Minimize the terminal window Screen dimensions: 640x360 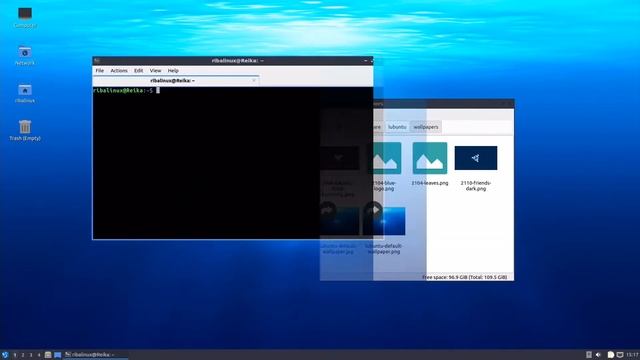pyautogui.click(x=365, y=61)
